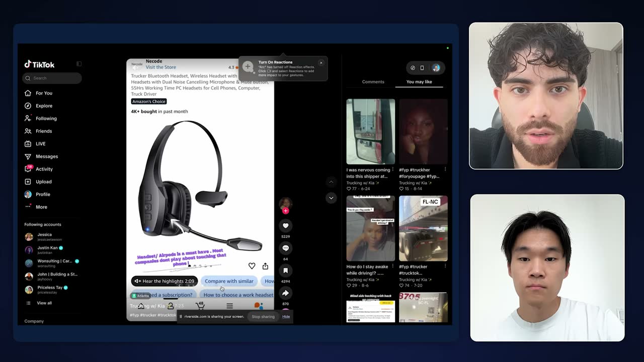This screenshot has height=362, width=644.
Task: Open the phone icon in top-right pill
Action: tap(422, 68)
